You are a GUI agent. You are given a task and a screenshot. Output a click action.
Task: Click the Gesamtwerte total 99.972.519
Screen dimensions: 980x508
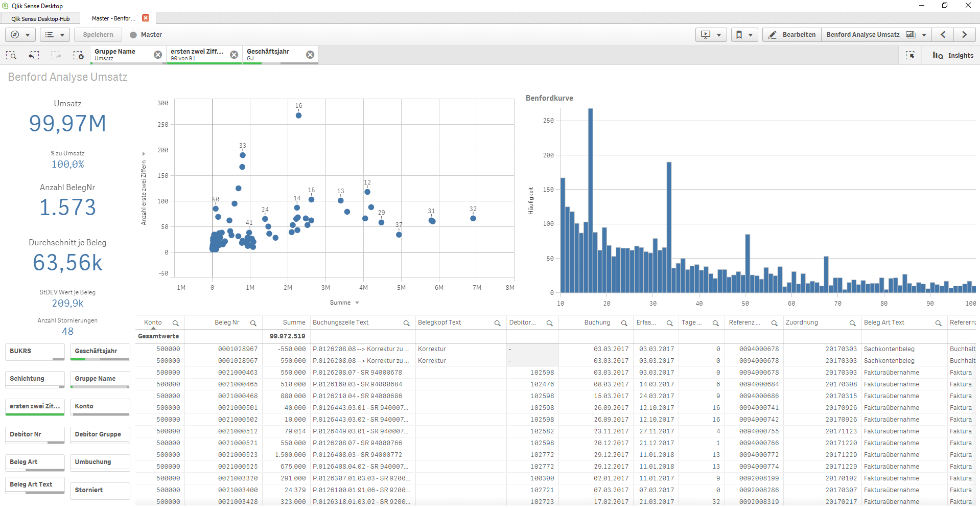click(x=287, y=336)
